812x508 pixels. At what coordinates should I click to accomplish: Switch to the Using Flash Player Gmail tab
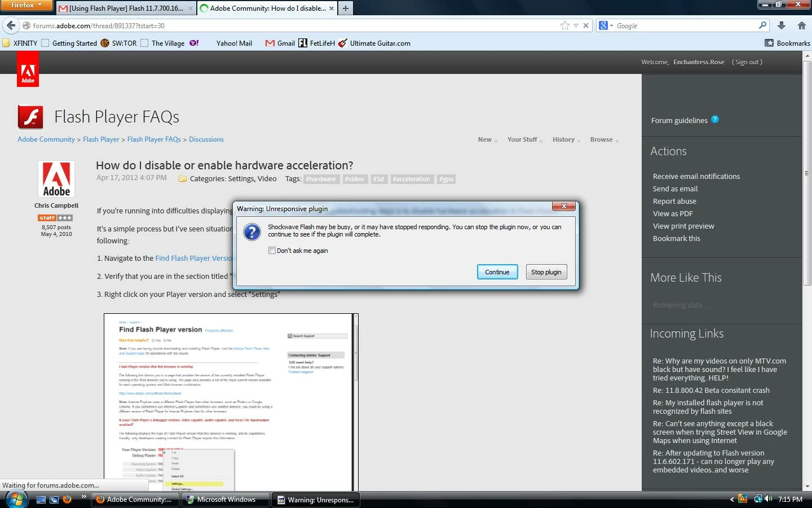126,8
